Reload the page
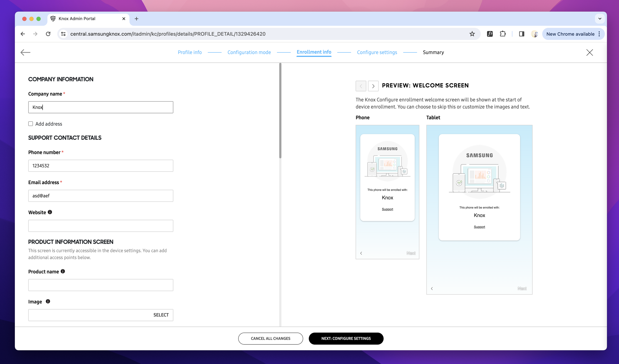 [48, 34]
